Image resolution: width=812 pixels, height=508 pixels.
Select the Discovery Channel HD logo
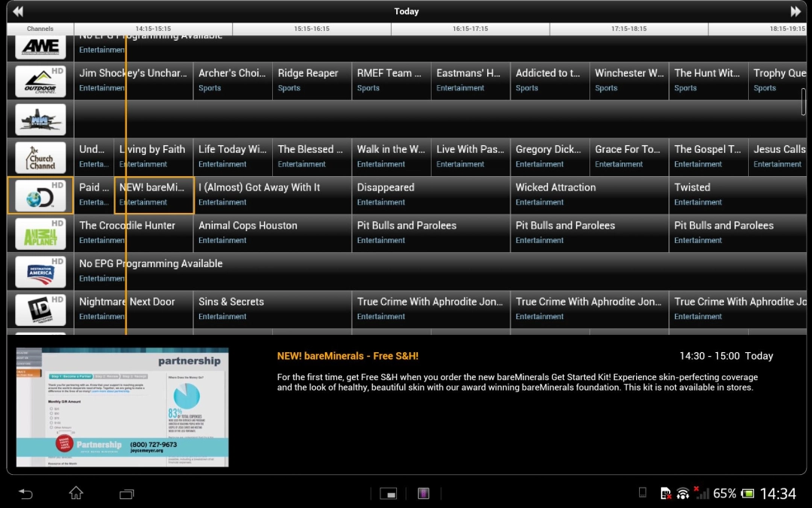(41, 196)
